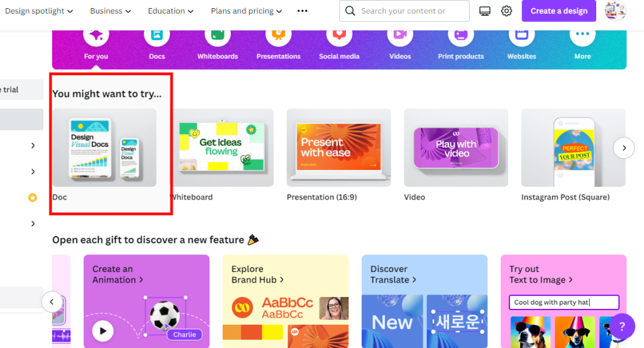The width and height of the screenshot is (644, 348).
Task: Open the settings gear icon
Action: (506, 11)
